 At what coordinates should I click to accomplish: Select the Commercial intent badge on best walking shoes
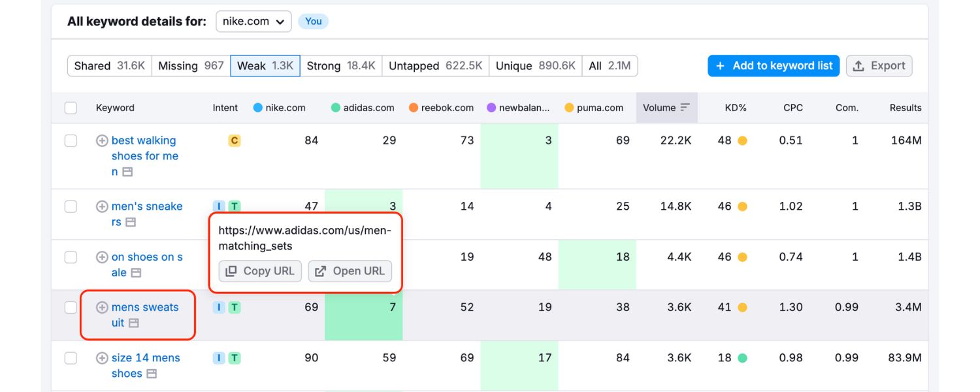(x=235, y=140)
